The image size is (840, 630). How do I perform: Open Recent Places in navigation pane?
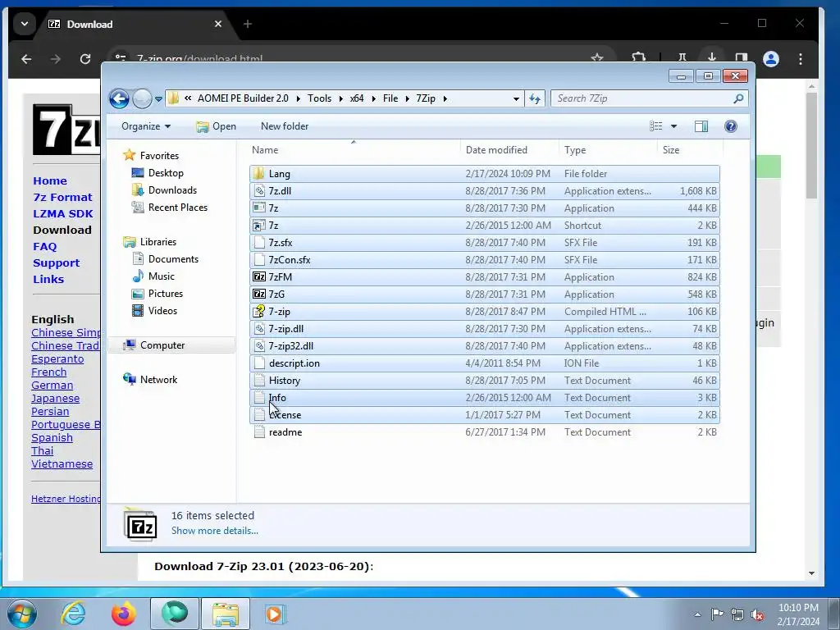178,208
